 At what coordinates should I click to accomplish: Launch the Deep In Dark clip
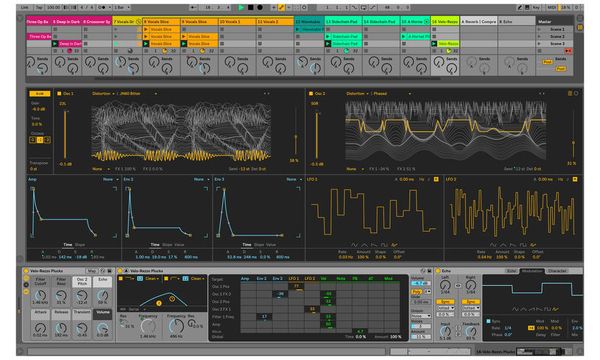55,44
